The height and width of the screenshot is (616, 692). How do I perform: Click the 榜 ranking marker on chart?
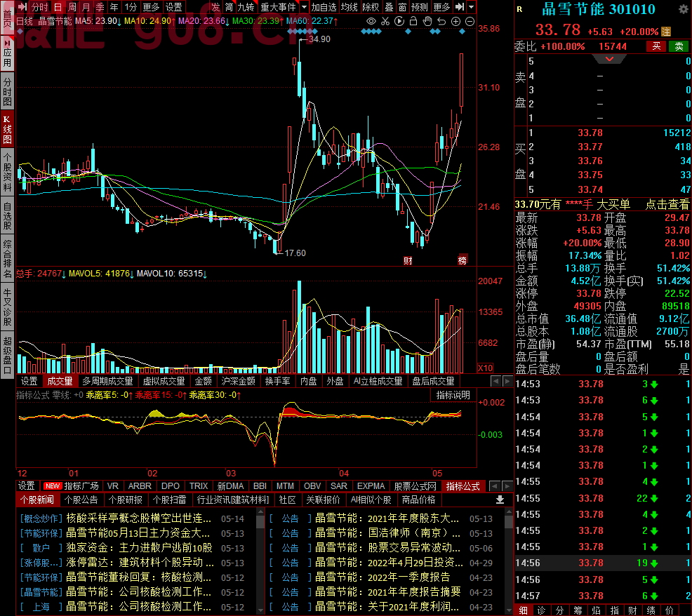(x=462, y=260)
